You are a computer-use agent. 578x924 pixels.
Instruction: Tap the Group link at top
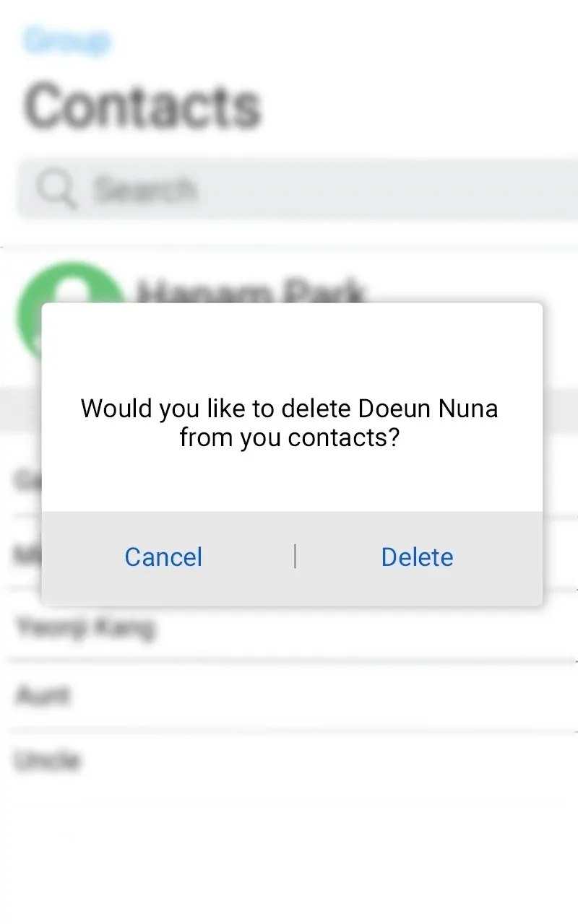(x=66, y=40)
